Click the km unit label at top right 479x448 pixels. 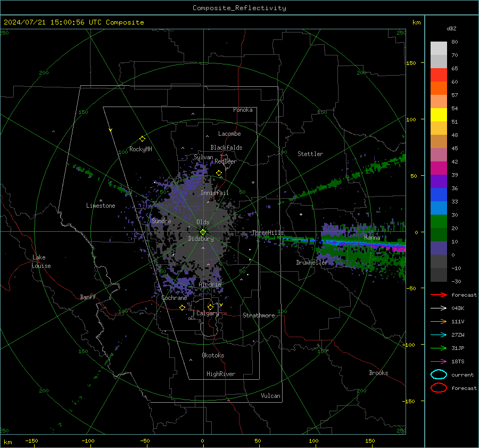coord(416,22)
